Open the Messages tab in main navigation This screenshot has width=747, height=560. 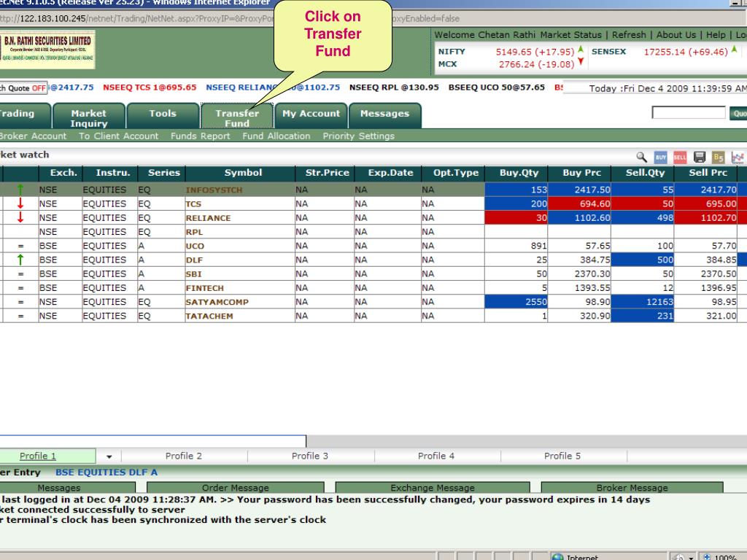385,116
